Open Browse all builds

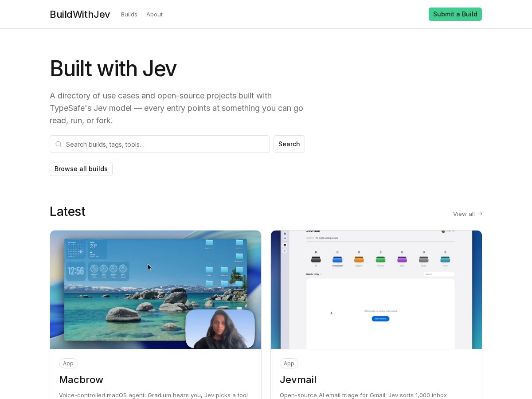click(x=81, y=169)
